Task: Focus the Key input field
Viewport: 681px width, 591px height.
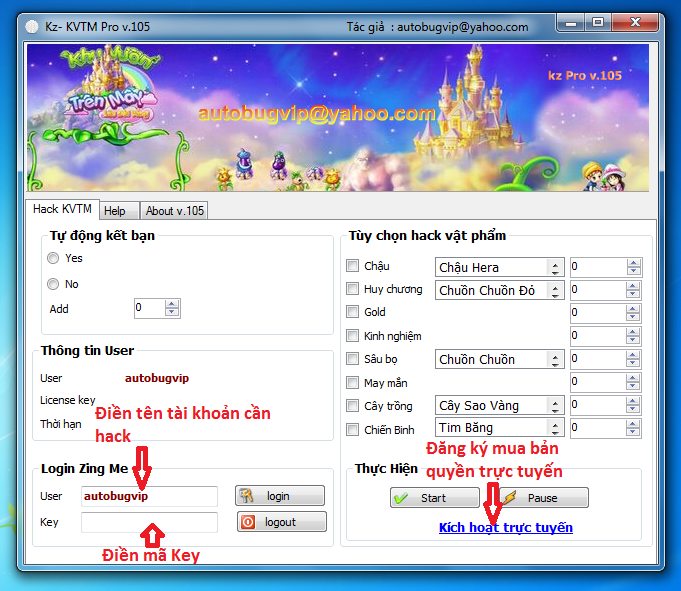Action: point(149,522)
